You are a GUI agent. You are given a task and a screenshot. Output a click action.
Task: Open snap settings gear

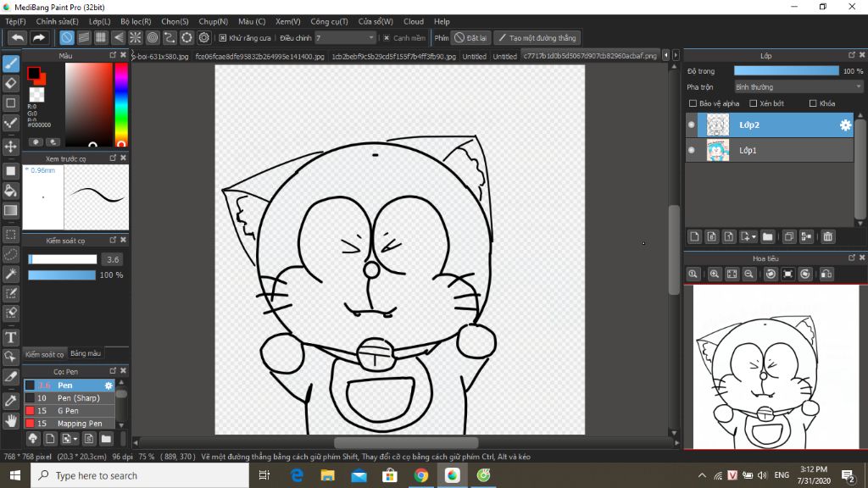(204, 37)
